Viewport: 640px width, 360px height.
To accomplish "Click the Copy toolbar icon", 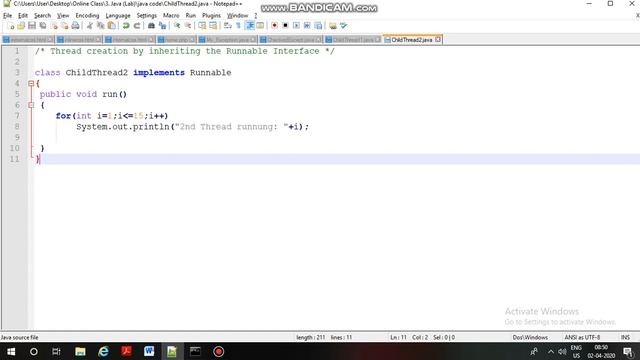I will tap(100, 26).
